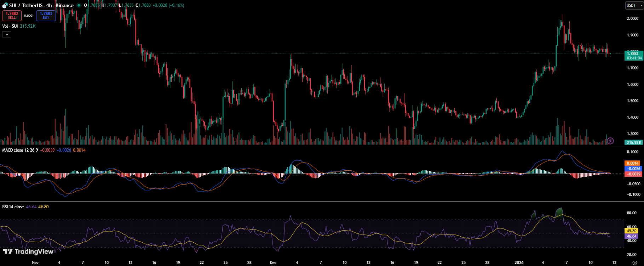Viewport: 644px width, 266px height.
Task: Click the 2.0000 price scale label
Action: tap(633, 18)
